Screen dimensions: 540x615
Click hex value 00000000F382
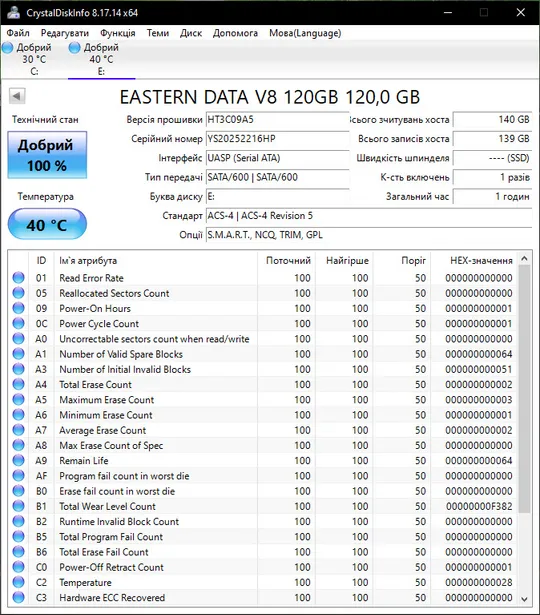click(x=479, y=506)
